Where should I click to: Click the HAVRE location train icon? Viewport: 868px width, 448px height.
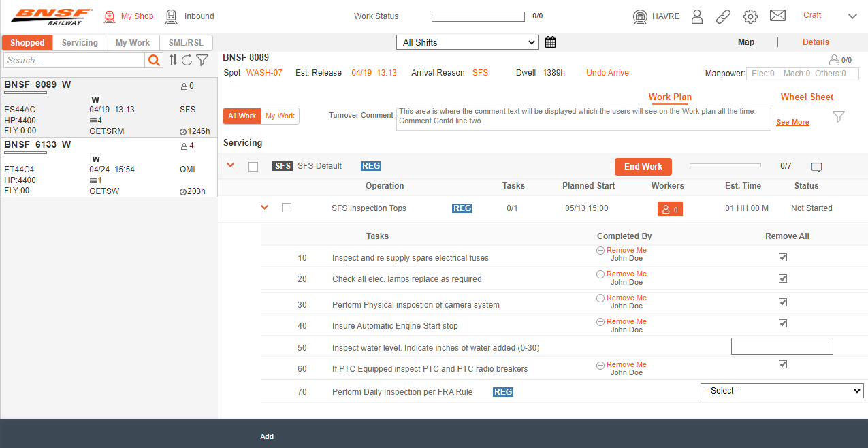[x=640, y=16]
